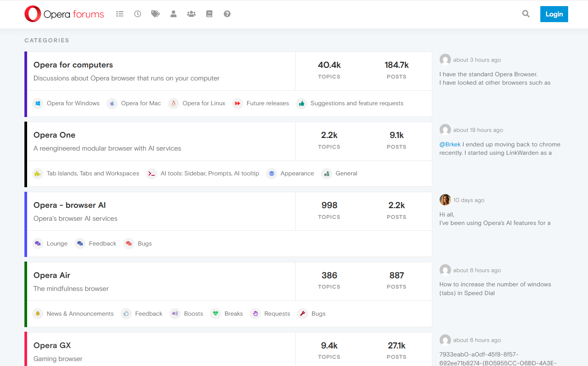Open the Rules book icon
Image resolution: width=588 pixels, height=366 pixels.
[x=209, y=14]
